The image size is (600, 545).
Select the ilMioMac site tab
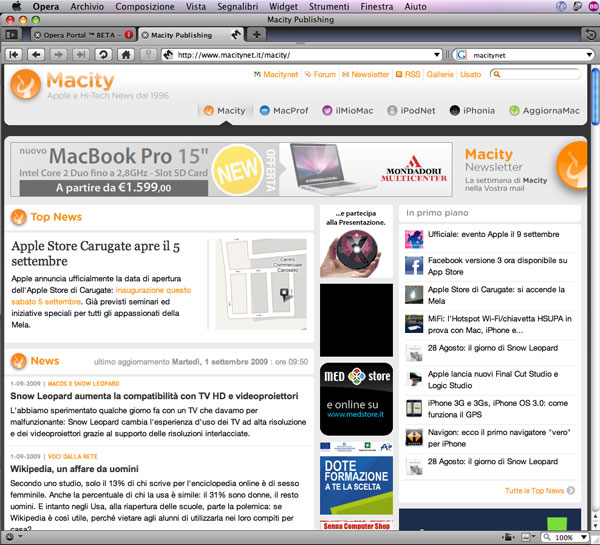347,111
